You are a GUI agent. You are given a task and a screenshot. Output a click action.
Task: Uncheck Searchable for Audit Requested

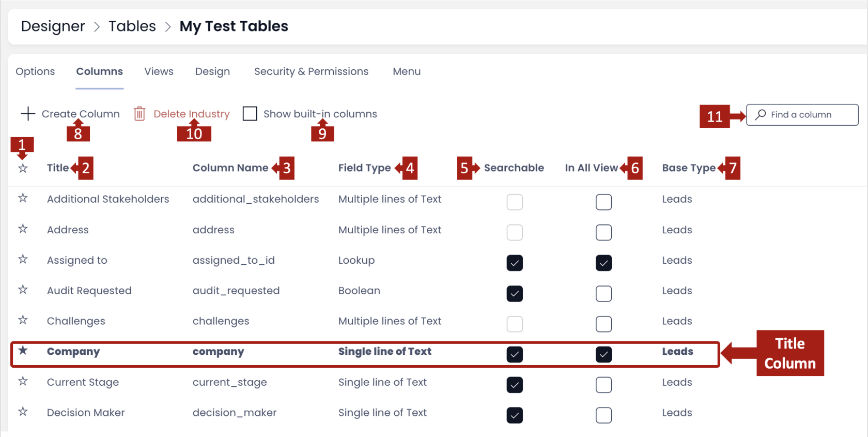pyautogui.click(x=515, y=293)
